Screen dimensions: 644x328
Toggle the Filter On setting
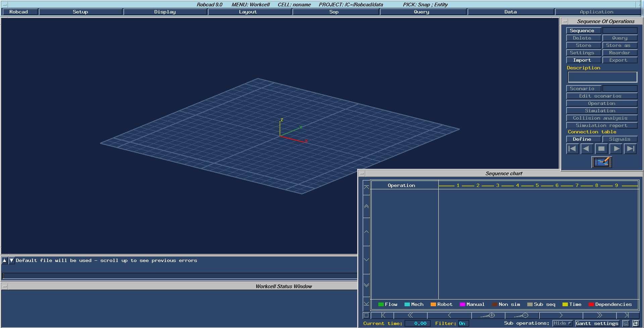coord(463,323)
